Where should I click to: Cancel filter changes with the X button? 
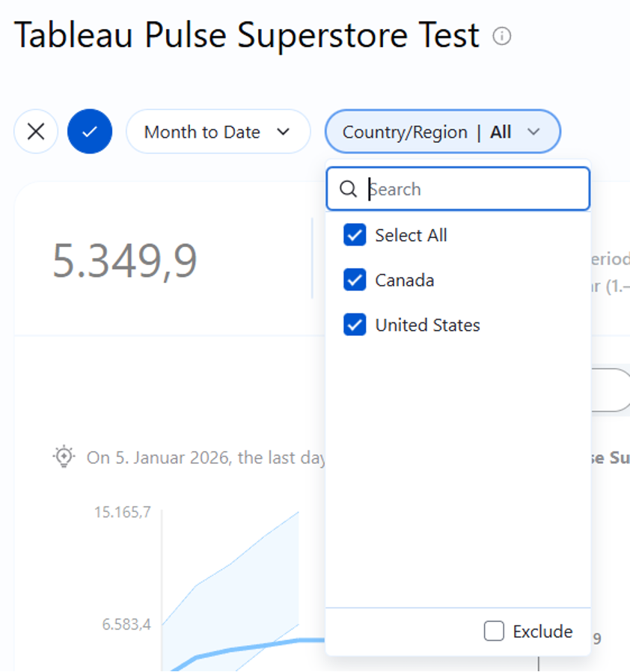[x=36, y=132]
